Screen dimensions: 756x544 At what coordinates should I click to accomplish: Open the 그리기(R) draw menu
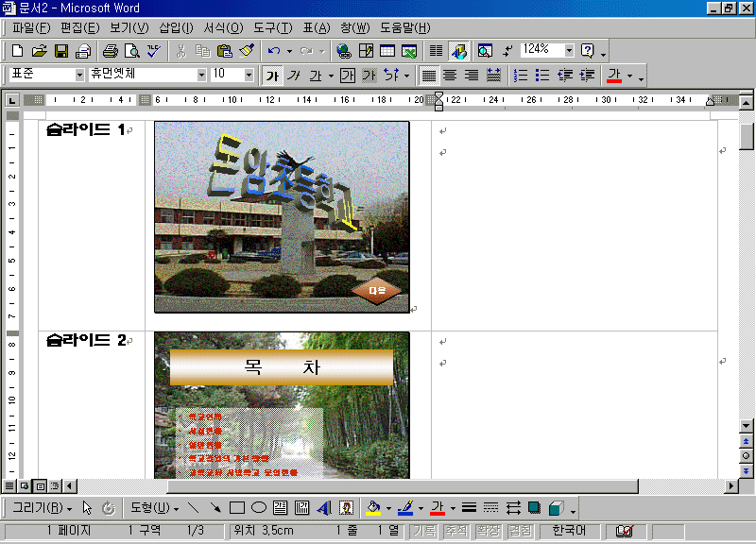[42, 507]
